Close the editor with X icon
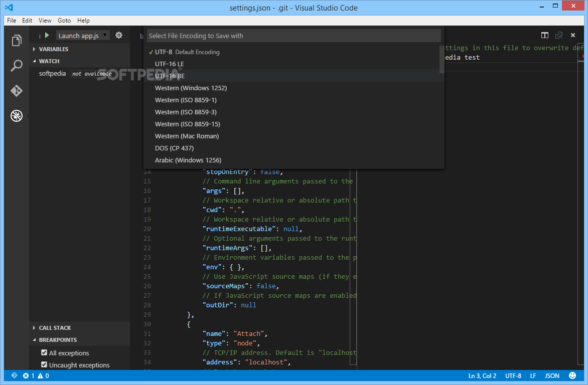The height and width of the screenshot is (385, 588). coord(572,35)
